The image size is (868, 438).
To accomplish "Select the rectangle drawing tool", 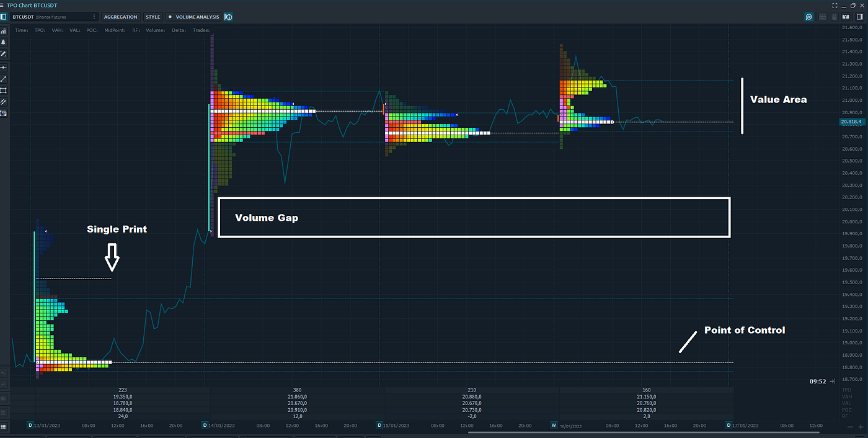I will pyautogui.click(x=4, y=90).
